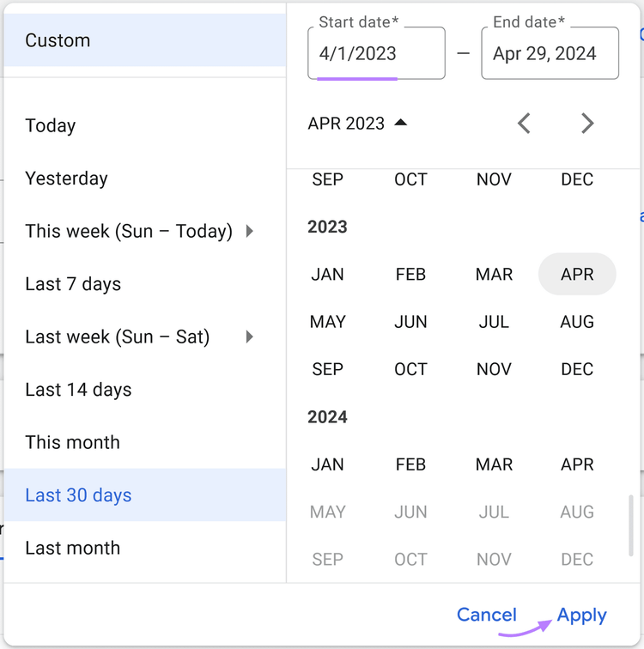The image size is (644, 649).
Task: Click the 2024 year heading
Action: pyautogui.click(x=327, y=417)
